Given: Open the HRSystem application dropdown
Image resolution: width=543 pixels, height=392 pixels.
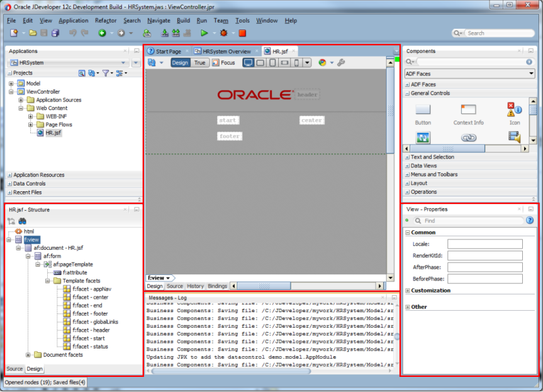Looking at the screenshot, I should pos(123,63).
